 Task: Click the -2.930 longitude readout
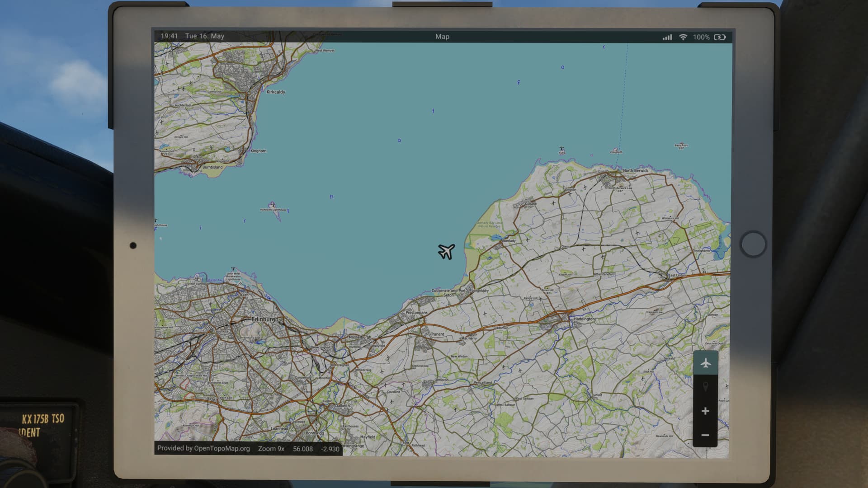[x=330, y=449]
